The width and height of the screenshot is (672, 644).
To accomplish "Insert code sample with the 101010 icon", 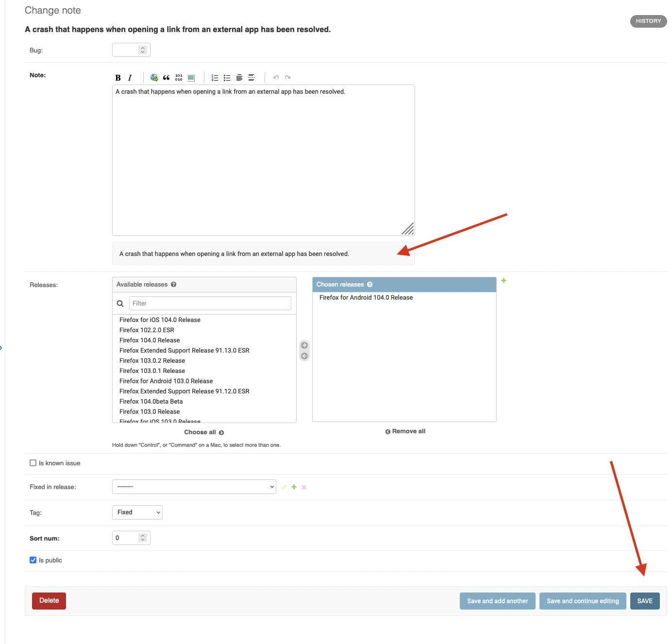I will tap(179, 78).
